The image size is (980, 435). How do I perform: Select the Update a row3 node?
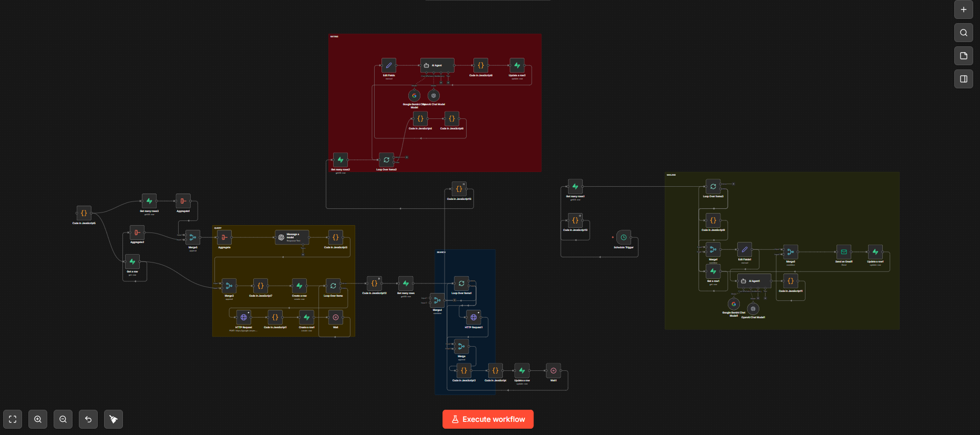click(x=517, y=65)
